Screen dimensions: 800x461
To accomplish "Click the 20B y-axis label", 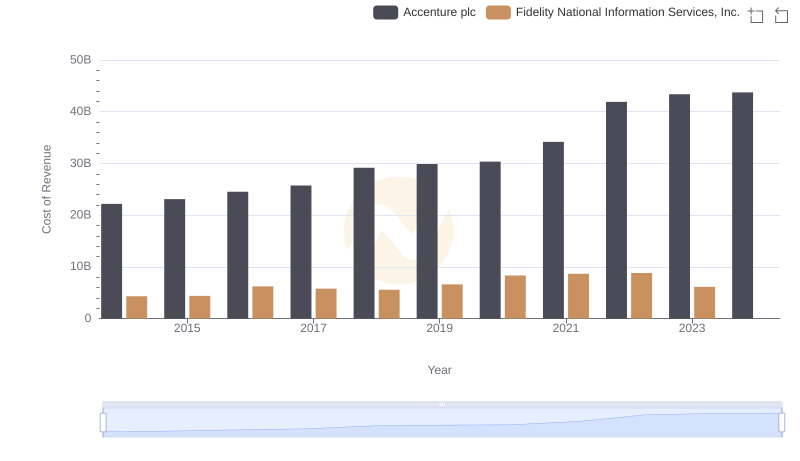I will (81, 215).
